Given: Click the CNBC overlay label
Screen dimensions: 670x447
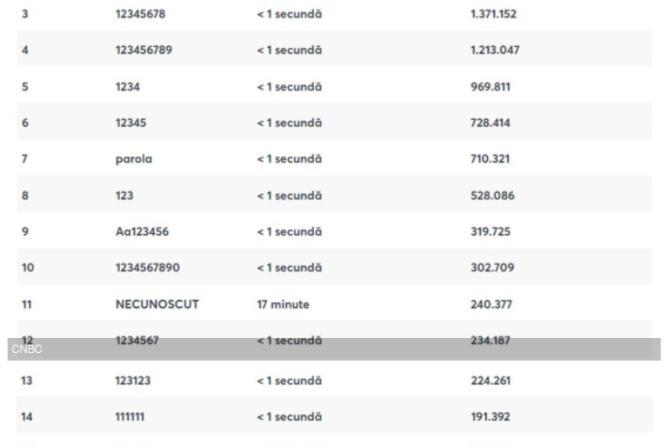Looking at the screenshot, I should pos(22,351).
